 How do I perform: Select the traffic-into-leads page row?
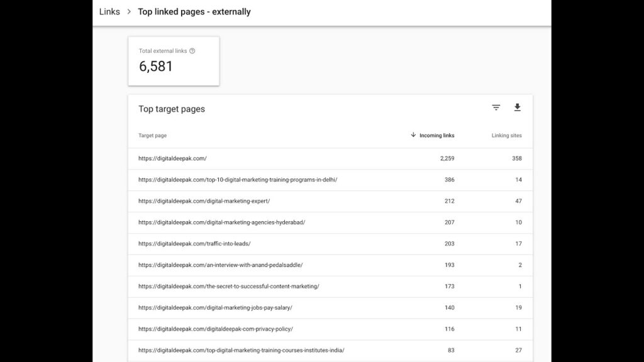click(330, 244)
